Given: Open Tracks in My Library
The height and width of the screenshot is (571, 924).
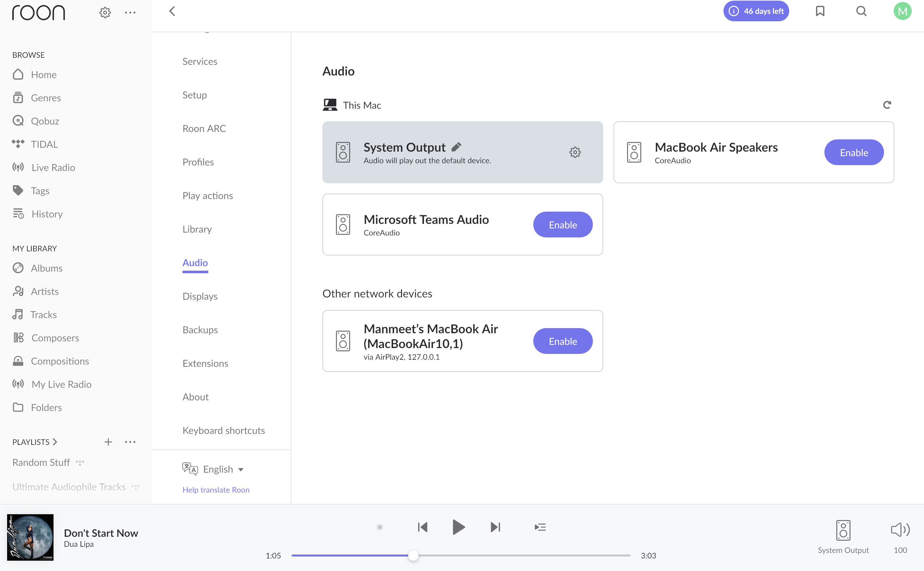Looking at the screenshot, I should 35,315.
